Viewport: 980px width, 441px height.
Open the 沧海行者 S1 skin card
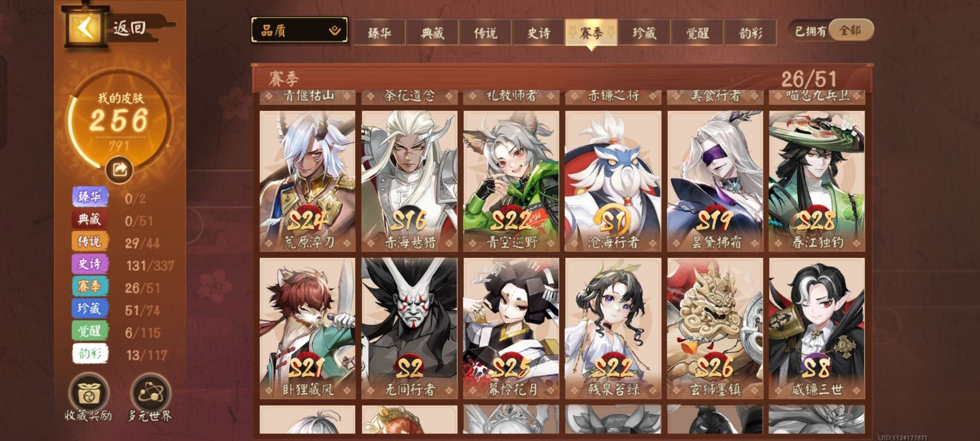(613, 181)
